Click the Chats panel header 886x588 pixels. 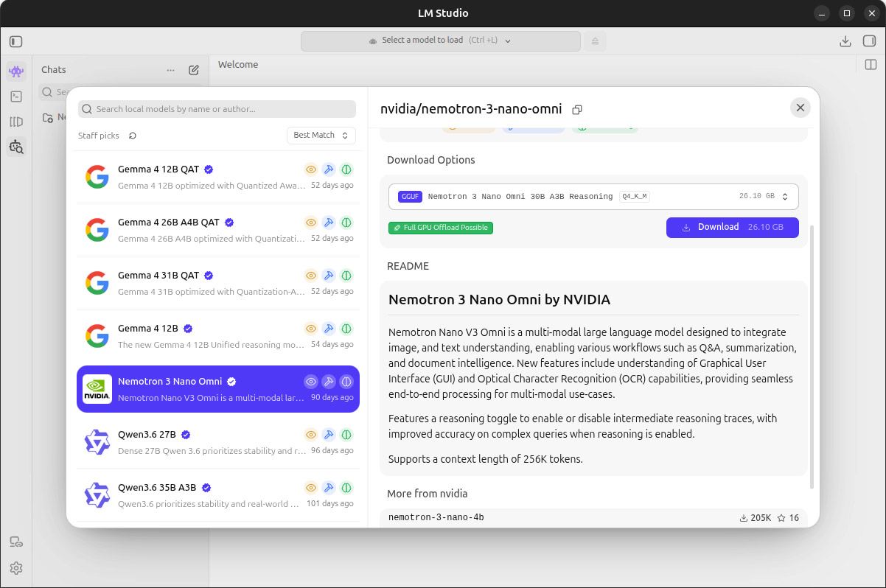[x=54, y=70]
